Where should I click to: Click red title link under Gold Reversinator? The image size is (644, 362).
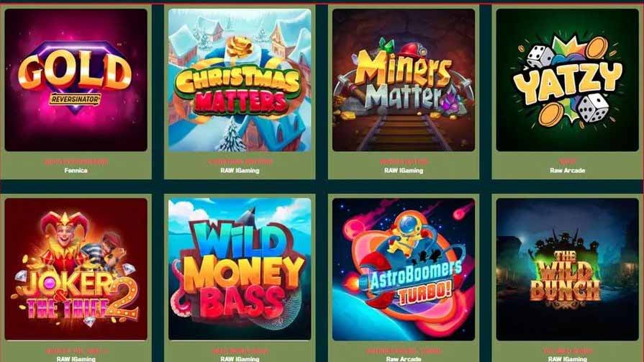pos(76,162)
